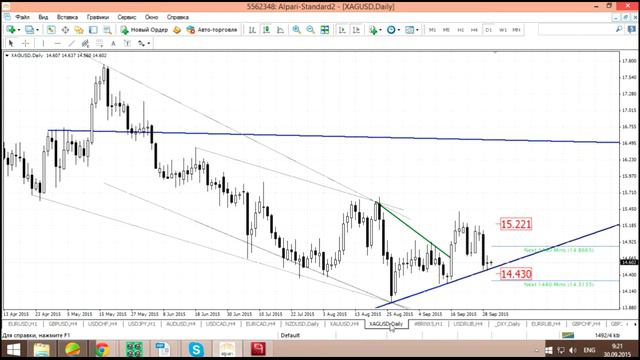
Task: Open the periods clock icon
Action: [391, 30]
